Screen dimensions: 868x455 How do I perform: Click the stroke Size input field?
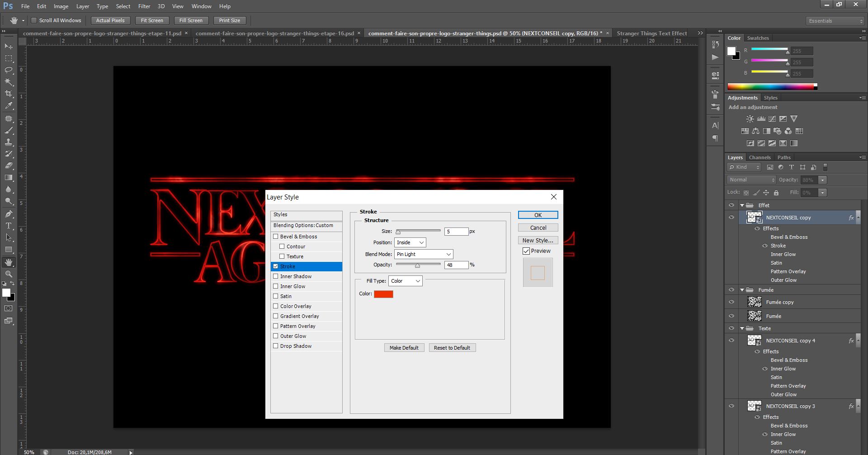[456, 232]
